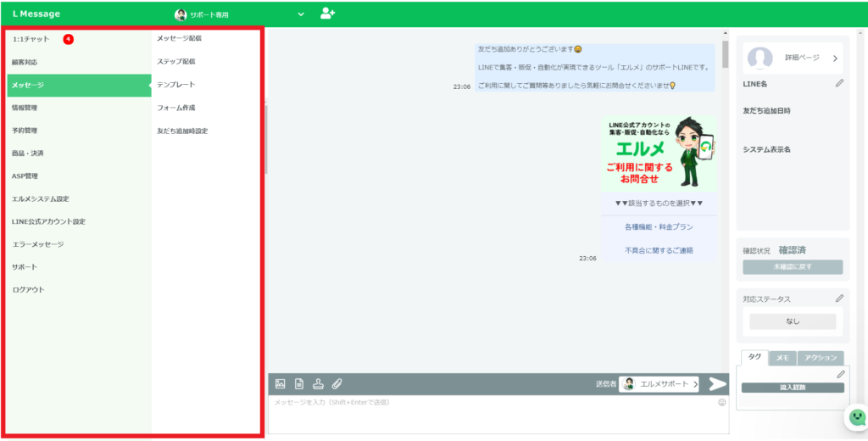
Task: Switch to the メモ tab
Action: coord(782,359)
